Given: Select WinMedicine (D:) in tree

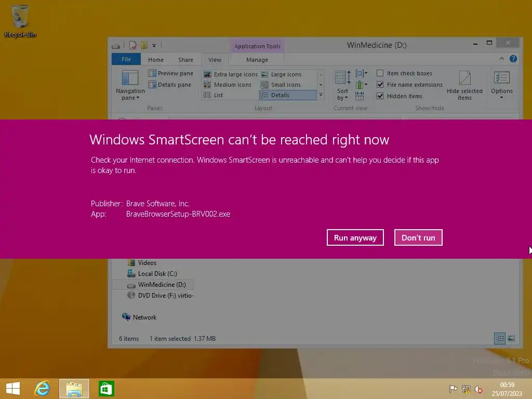Looking at the screenshot, I should (153, 285).
